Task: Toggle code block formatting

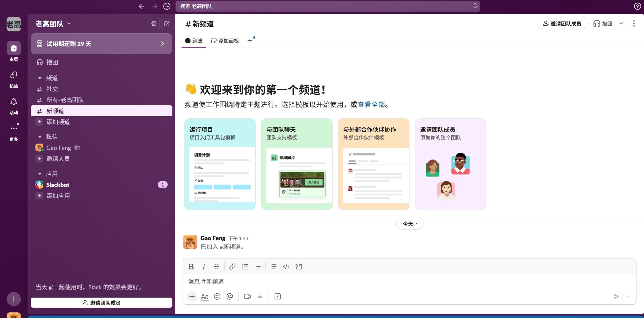Action: pyautogui.click(x=299, y=266)
